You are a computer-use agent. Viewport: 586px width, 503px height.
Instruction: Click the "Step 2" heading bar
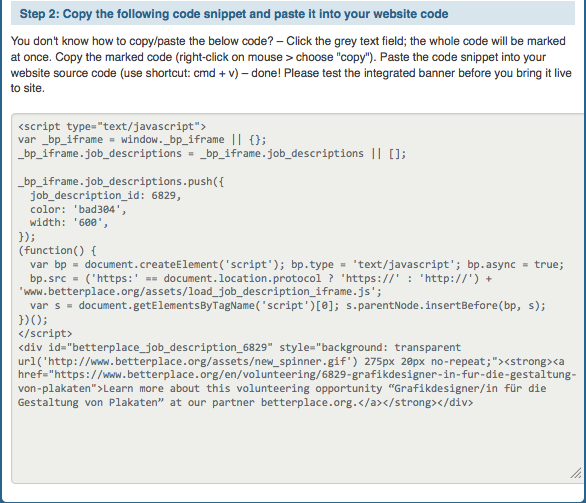pos(293,13)
